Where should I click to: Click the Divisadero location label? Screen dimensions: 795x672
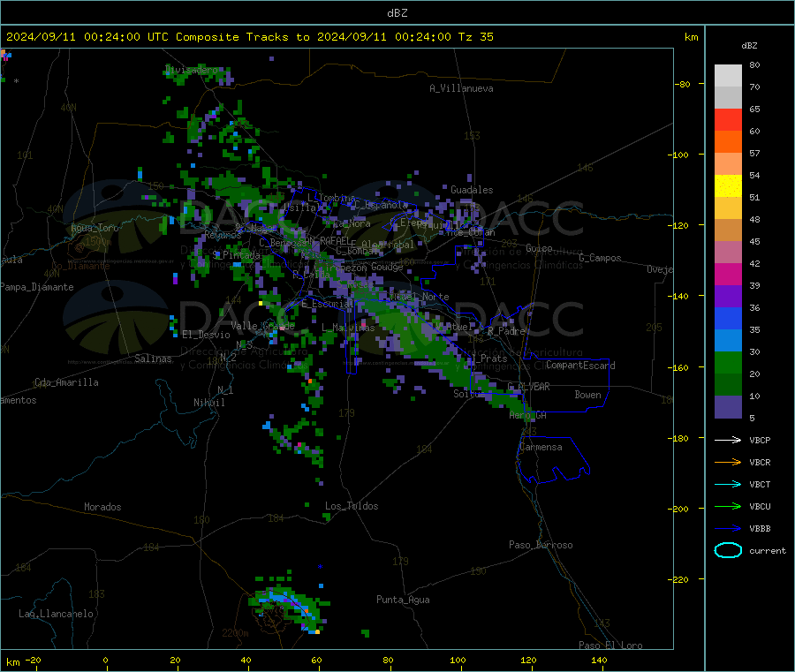[192, 70]
